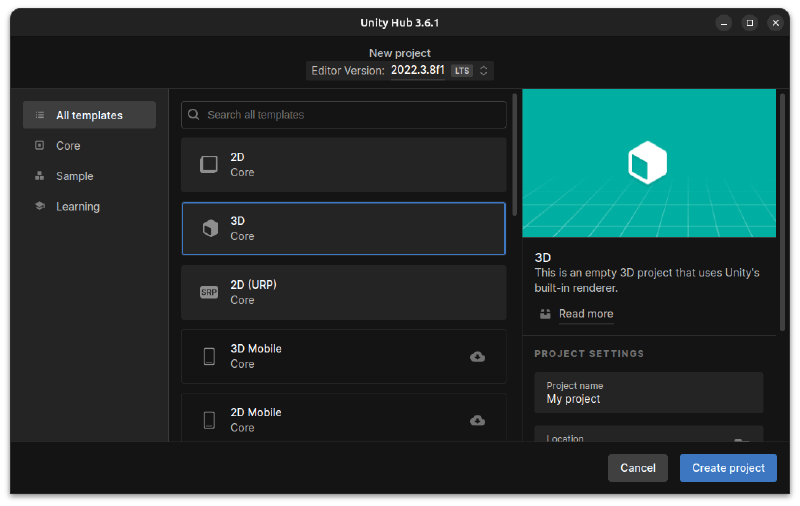Focus the Search all templates field
Image resolution: width=800 pixels, height=506 pixels.
click(x=343, y=115)
